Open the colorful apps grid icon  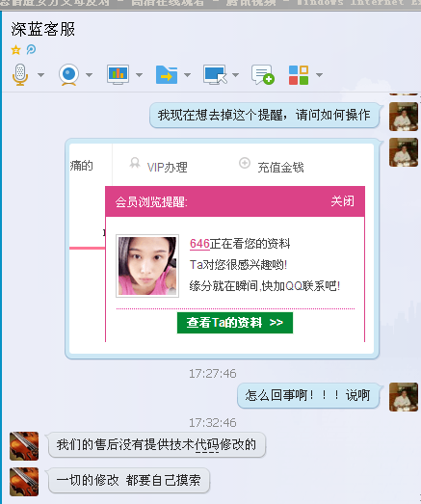[299, 75]
